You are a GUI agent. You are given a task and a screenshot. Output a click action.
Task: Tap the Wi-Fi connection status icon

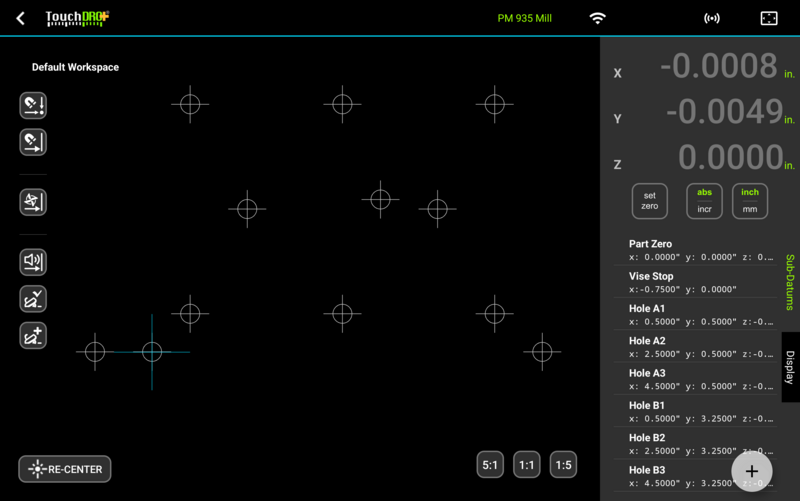[597, 18]
